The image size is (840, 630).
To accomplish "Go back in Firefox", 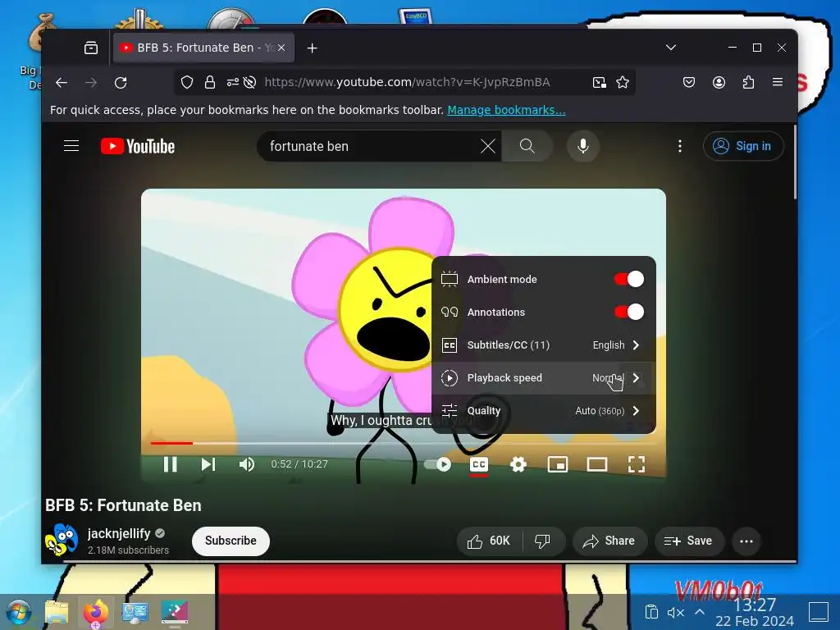I will 62,83.
